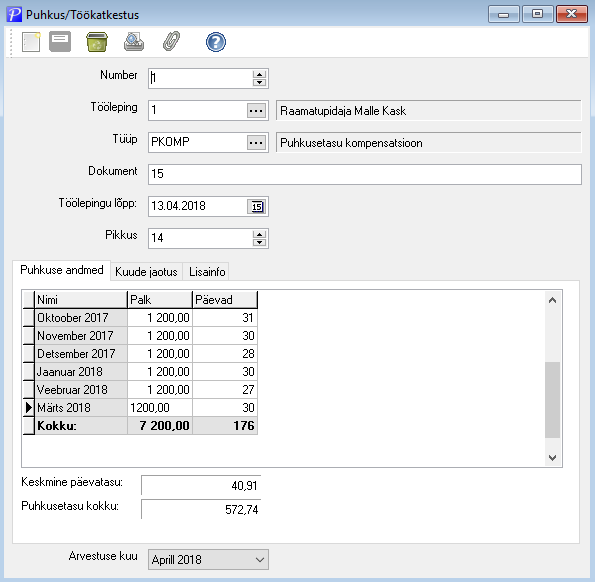This screenshot has height=582, width=595.
Task: Increase the Number field with up arrow
Action: (x=259, y=74)
